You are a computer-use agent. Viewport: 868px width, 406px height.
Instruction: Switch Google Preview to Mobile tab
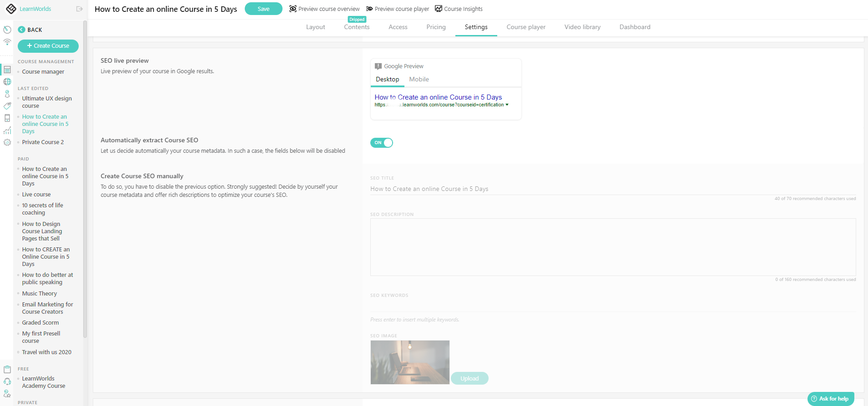click(x=419, y=80)
